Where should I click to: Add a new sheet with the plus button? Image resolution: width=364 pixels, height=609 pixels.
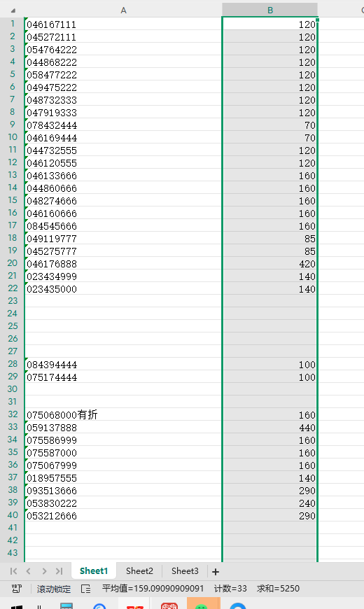tap(216, 571)
